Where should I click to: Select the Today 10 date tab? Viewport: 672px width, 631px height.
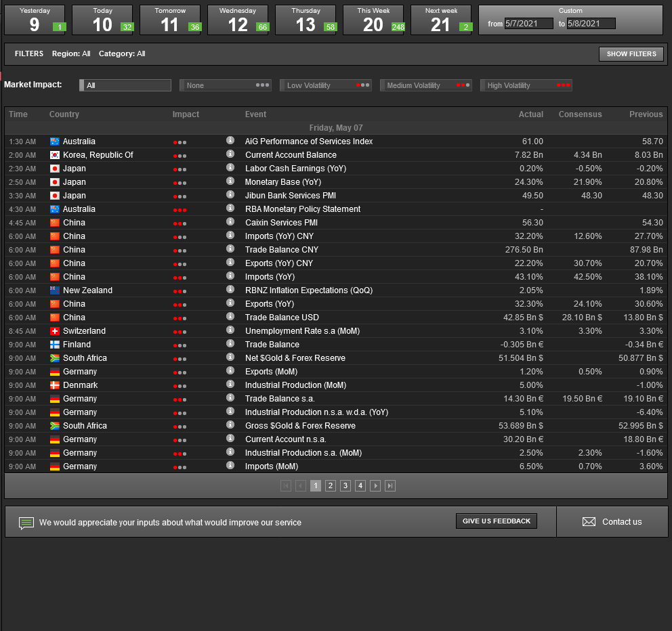[x=102, y=20]
